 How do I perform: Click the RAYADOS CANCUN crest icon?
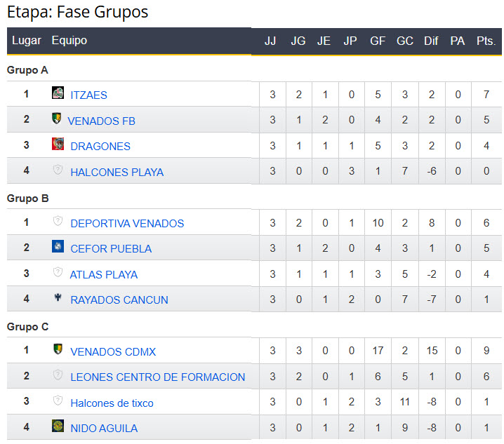pos(58,298)
